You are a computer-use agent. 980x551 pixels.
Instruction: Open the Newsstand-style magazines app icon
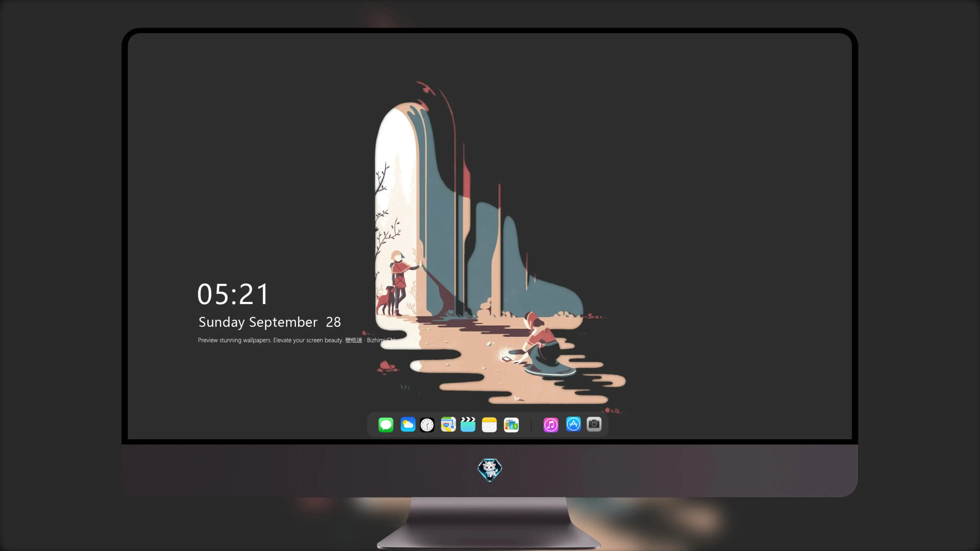pyautogui.click(x=511, y=424)
